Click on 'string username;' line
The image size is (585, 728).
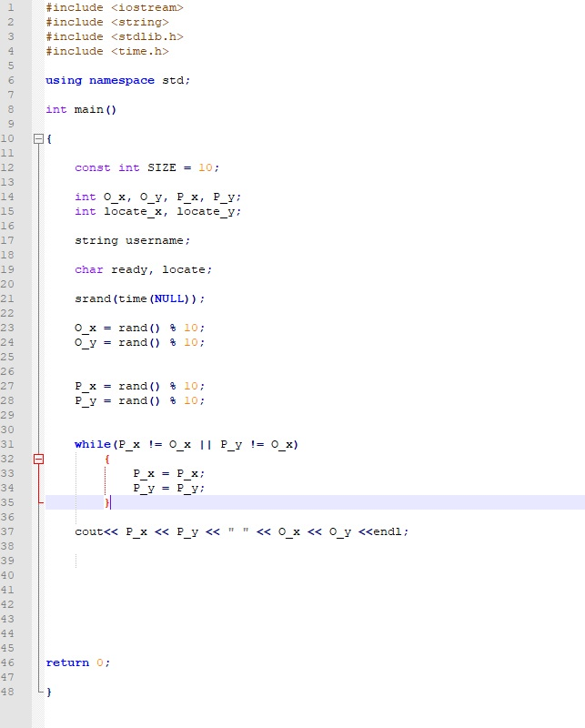click(132, 240)
